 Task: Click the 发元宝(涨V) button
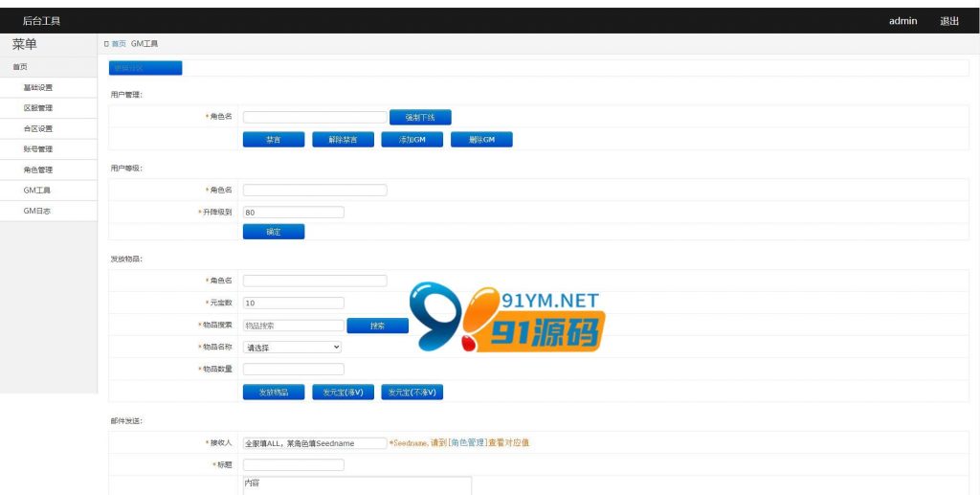pos(344,392)
